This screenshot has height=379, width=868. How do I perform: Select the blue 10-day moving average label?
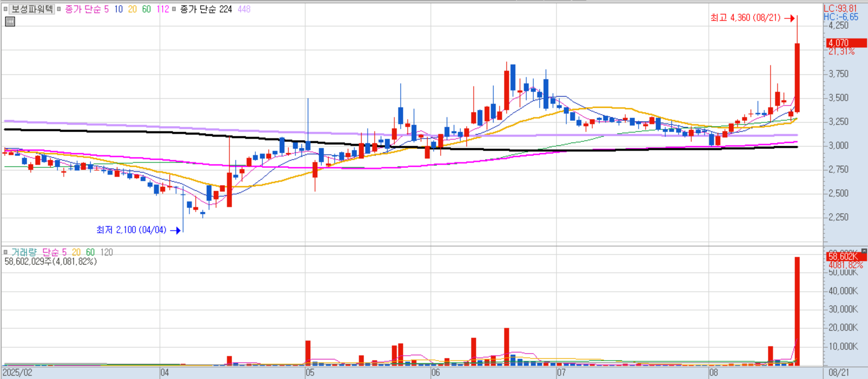tap(118, 9)
